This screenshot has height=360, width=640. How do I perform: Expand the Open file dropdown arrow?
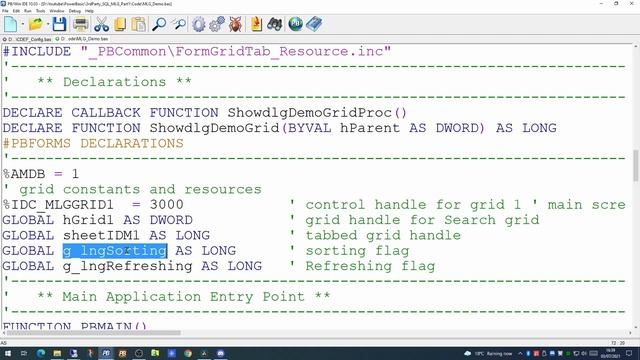click(x=48, y=24)
